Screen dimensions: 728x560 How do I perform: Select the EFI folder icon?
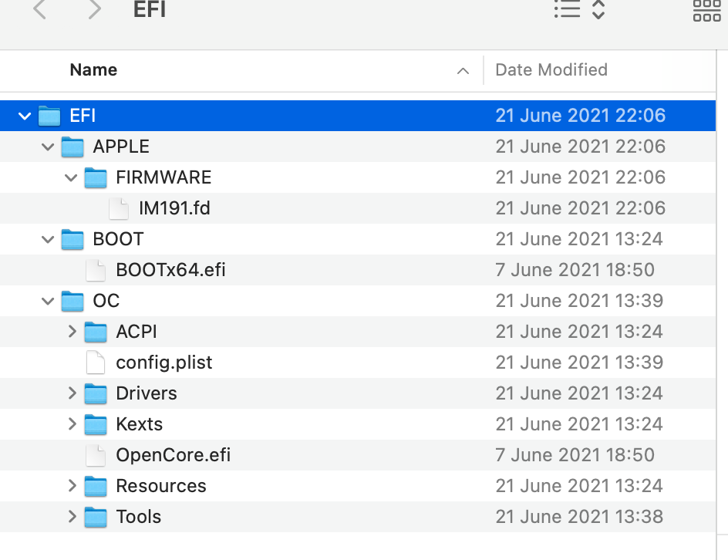coord(49,116)
